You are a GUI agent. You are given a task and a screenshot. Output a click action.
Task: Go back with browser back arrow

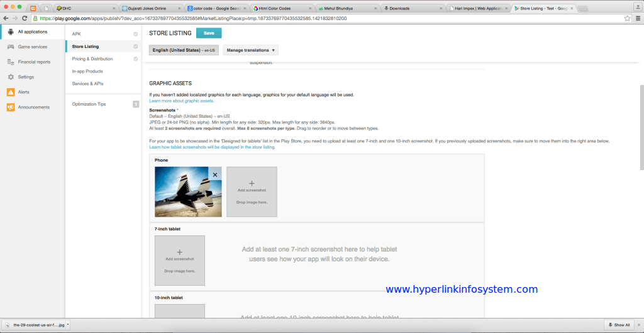(6, 18)
